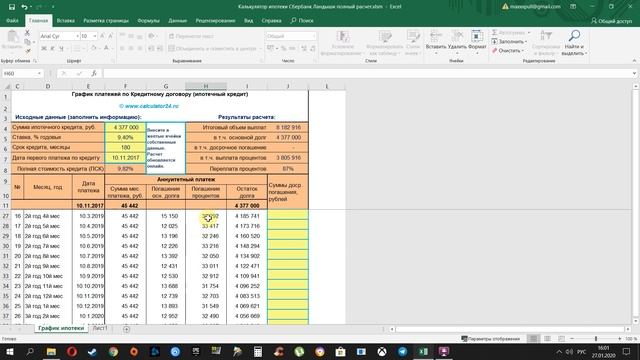640x360 pixels.
Task: Open the Заполнить (Fill) dropdown
Action: (x=509, y=42)
